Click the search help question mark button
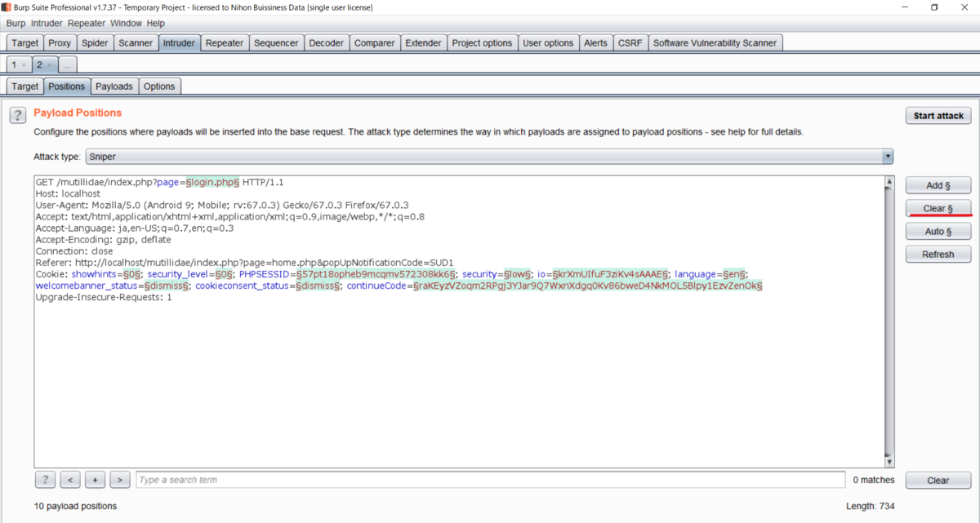 tap(46, 480)
